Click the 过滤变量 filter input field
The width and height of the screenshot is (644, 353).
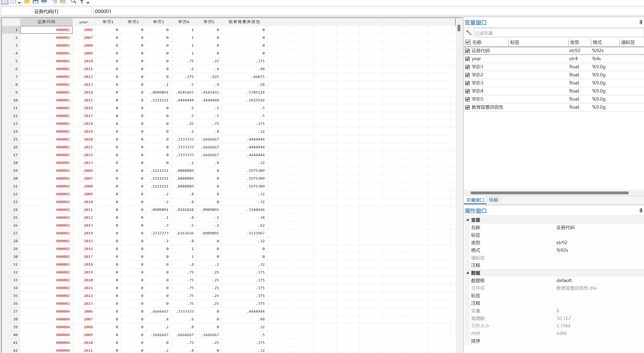tap(558, 33)
